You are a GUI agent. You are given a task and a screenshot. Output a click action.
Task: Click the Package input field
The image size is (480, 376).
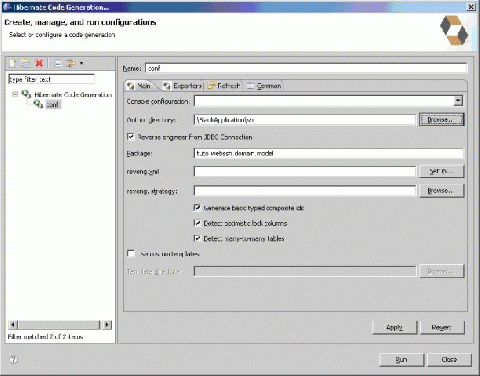pos(329,153)
